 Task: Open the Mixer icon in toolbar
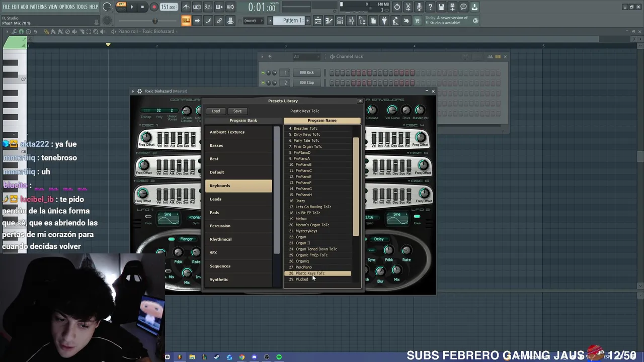point(351,21)
